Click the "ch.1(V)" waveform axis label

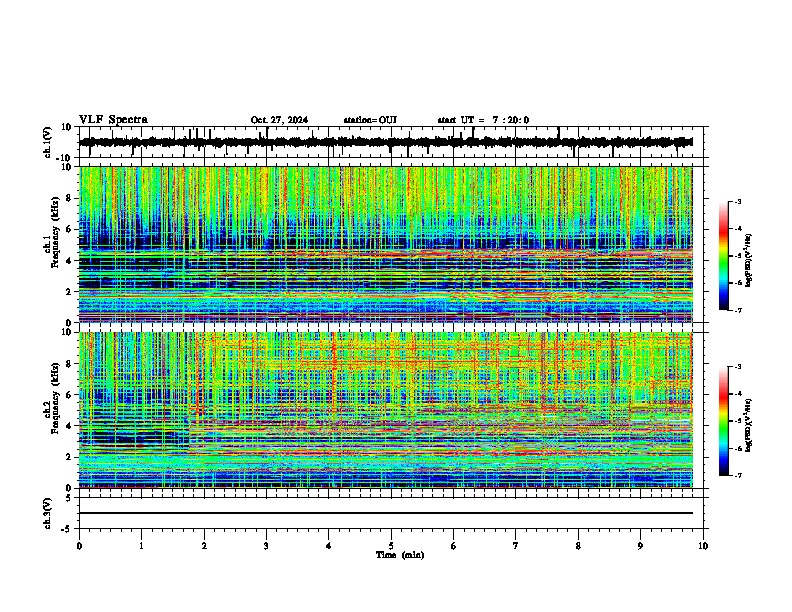[48, 142]
